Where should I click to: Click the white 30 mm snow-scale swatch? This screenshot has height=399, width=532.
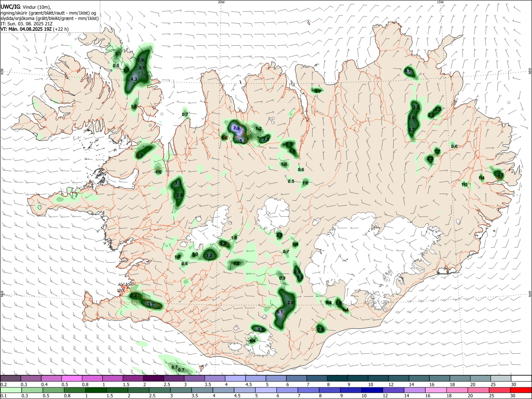coord(521,379)
